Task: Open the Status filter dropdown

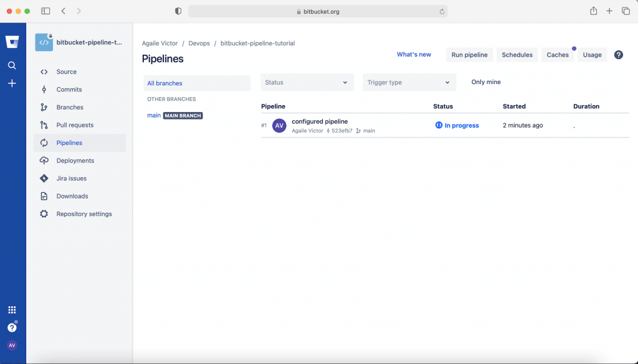Action: 307,83
